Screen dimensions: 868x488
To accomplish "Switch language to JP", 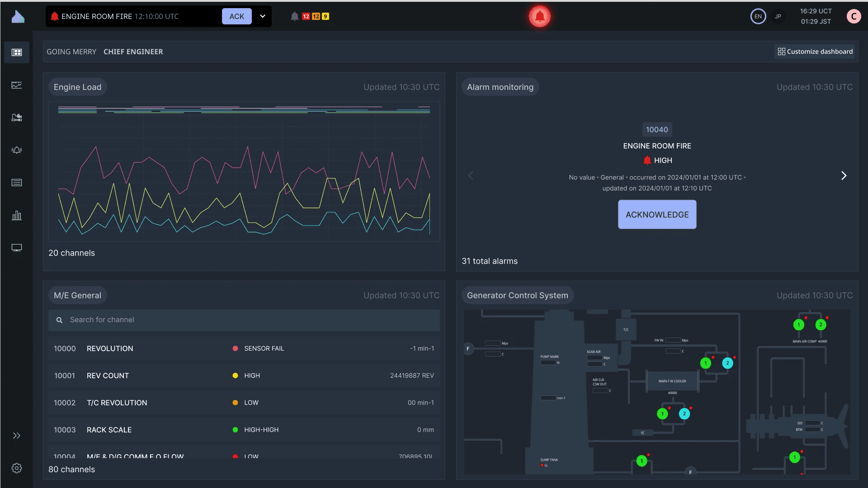I will point(778,16).
